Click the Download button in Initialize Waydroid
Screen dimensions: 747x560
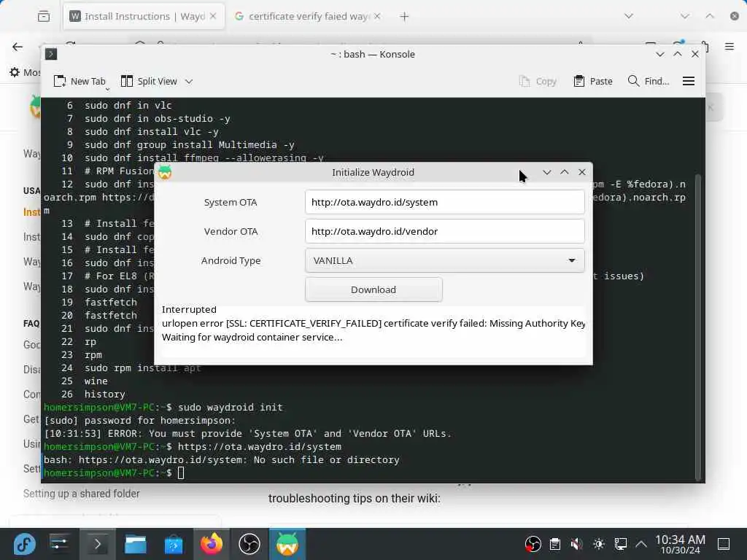coord(373,289)
